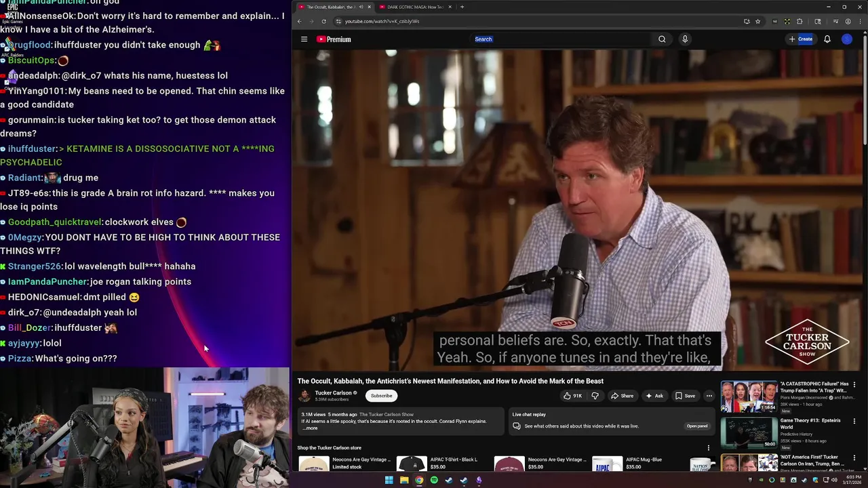868x488 pixels.
Task: Switch to DARK GOTHIC MAGA tab
Action: [415, 7]
